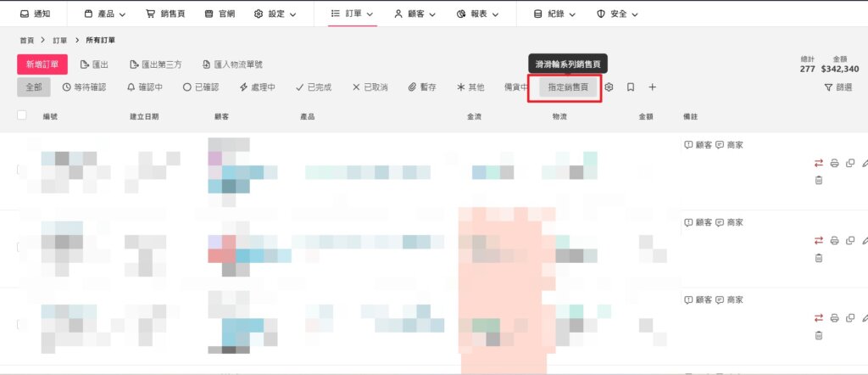The image size is (868, 375).
Task: Click the bookmark icon beside filter tabs
Action: 631,87
